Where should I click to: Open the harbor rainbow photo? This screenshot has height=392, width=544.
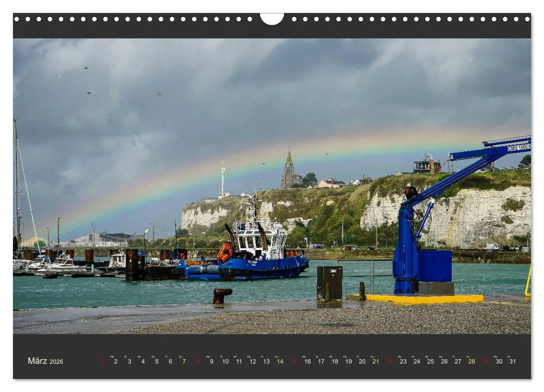pyautogui.click(x=272, y=186)
